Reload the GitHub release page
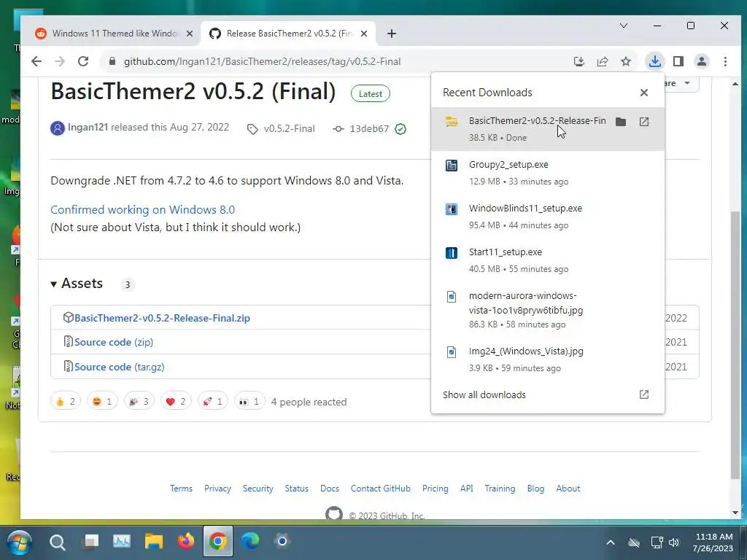747x560 pixels. coord(83,61)
